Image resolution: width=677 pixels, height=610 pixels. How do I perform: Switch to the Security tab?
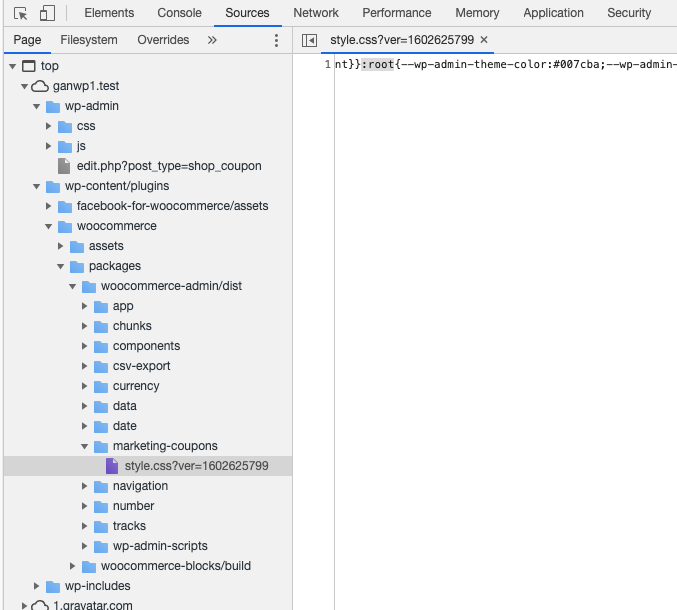[629, 13]
